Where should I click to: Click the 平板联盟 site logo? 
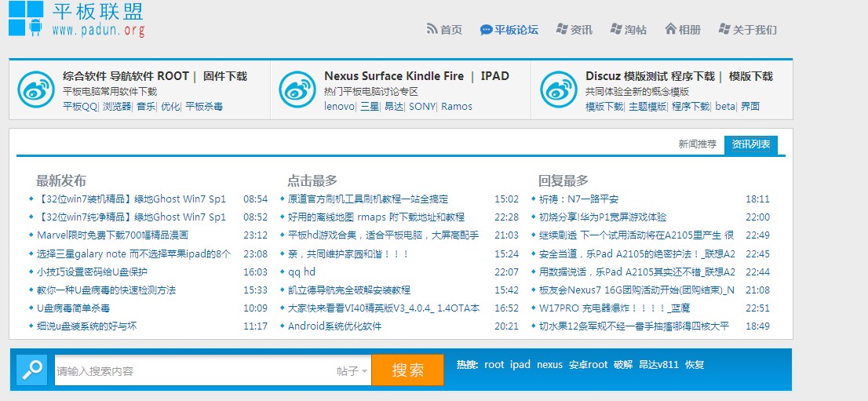click(76, 19)
